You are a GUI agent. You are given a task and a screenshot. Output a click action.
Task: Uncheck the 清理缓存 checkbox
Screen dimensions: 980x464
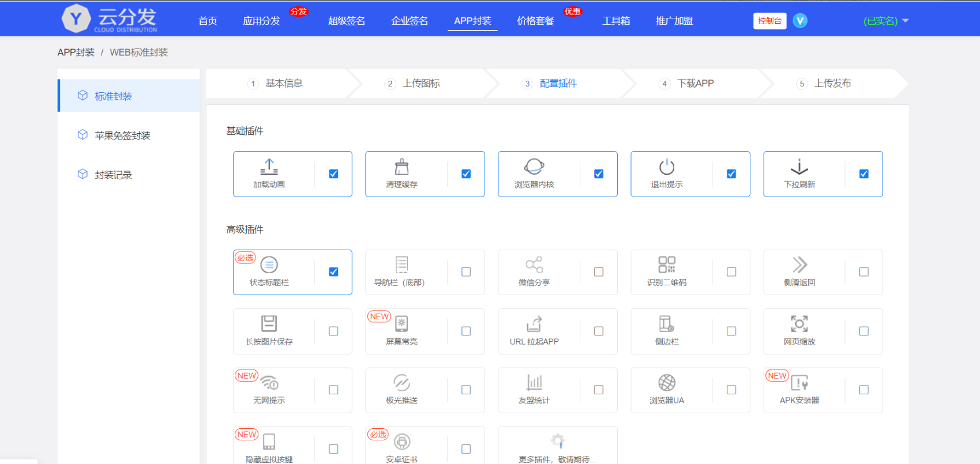tap(466, 173)
